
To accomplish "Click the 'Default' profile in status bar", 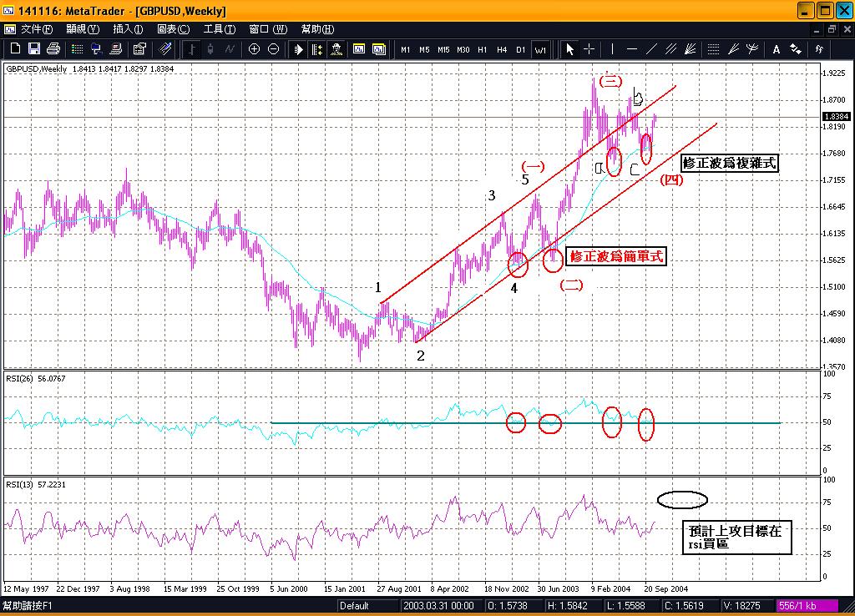I will point(354,606).
